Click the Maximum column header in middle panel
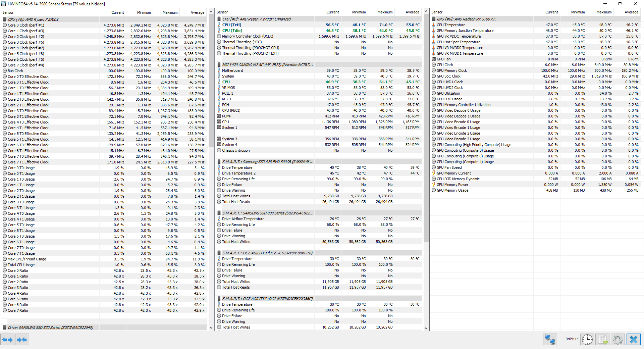Image resolution: width=644 pixels, height=349 pixels. click(381, 12)
